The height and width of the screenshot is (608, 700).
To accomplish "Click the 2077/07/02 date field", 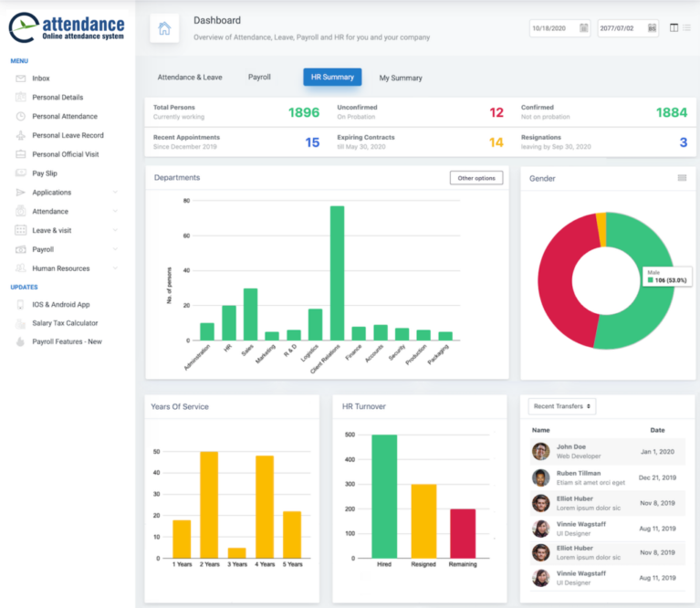I will (628, 28).
